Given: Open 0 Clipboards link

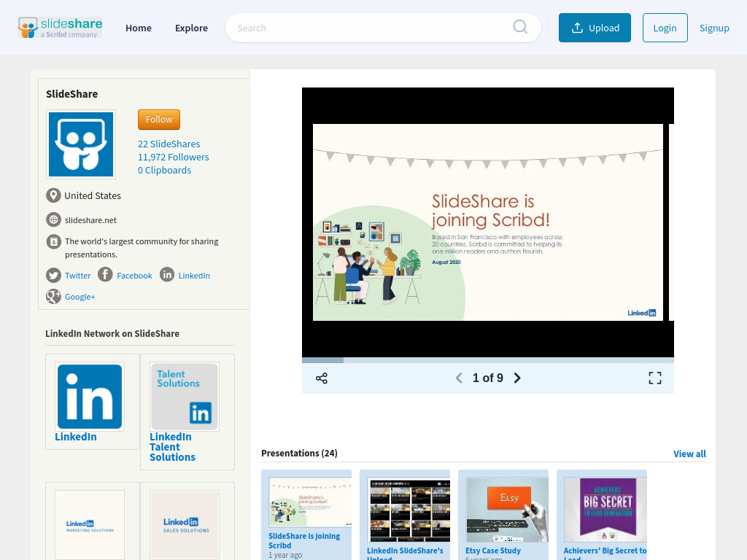Looking at the screenshot, I should click(164, 170).
